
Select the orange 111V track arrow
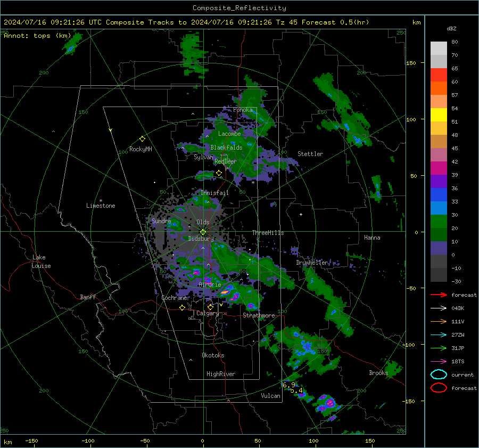pos(439,321)
